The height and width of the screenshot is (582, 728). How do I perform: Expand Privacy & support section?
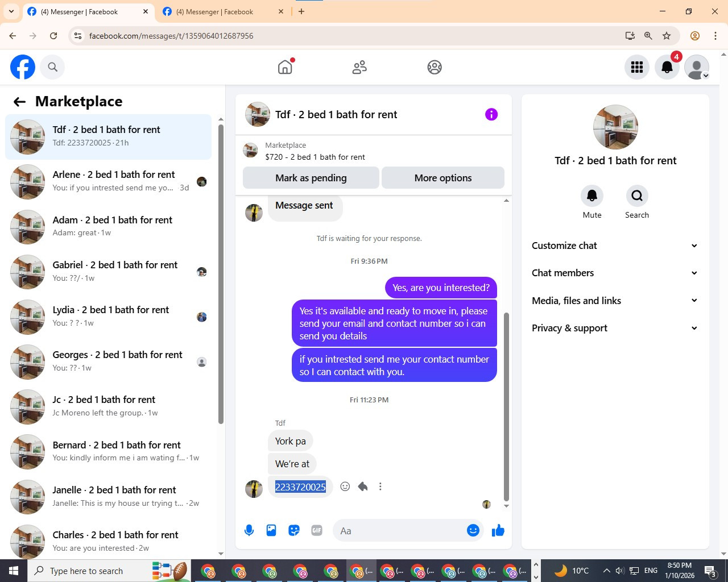tap(615, 328)
